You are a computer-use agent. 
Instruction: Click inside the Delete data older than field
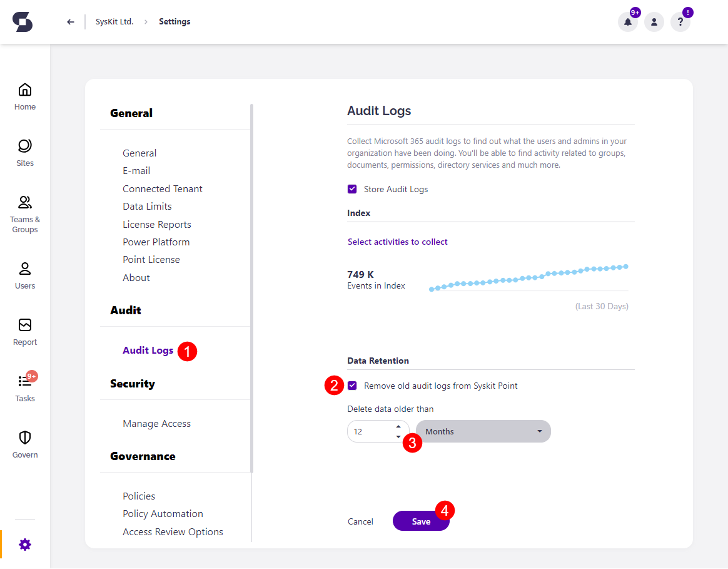point(369,431)
